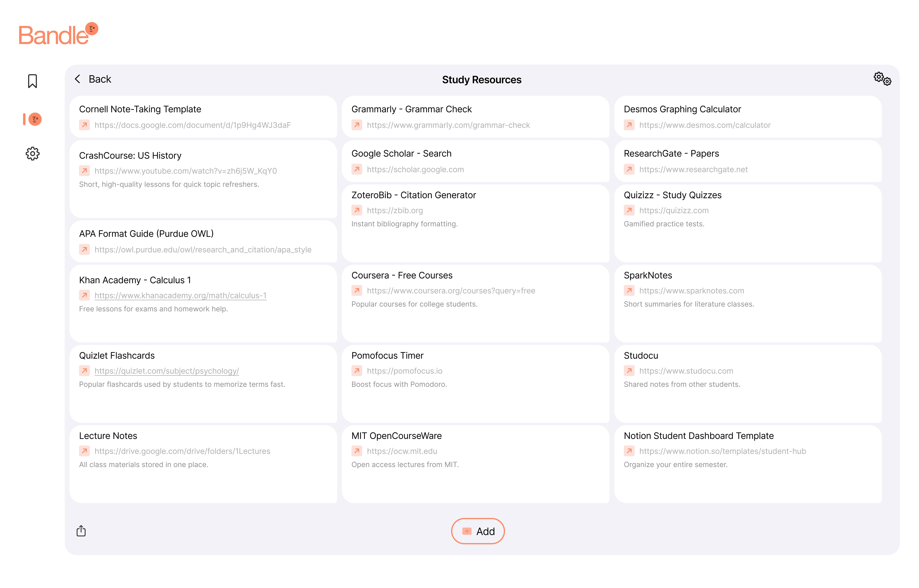Select the ZoteroBib - Citation Generator title
Image resolution: width=919 pixels, height=588 pixels.
coord(413,195)
